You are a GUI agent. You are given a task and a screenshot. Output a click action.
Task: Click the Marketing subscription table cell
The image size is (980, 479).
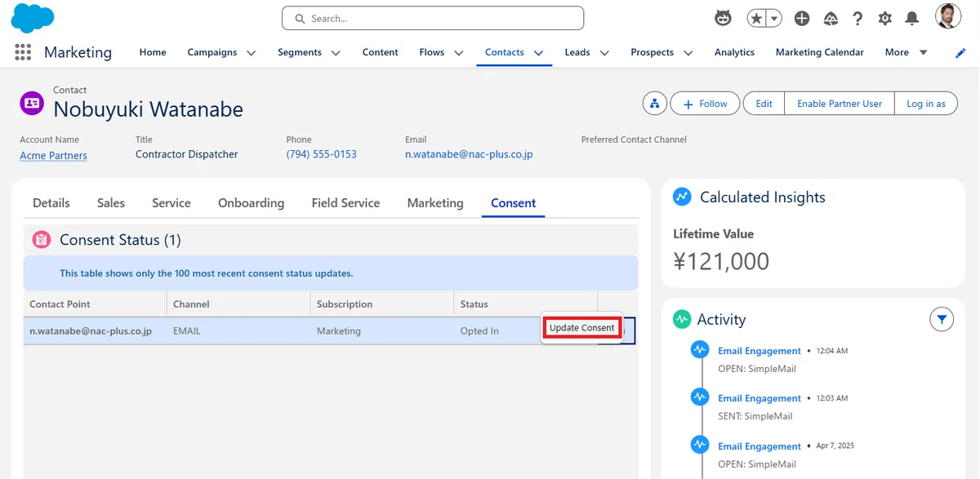(382, 331)
